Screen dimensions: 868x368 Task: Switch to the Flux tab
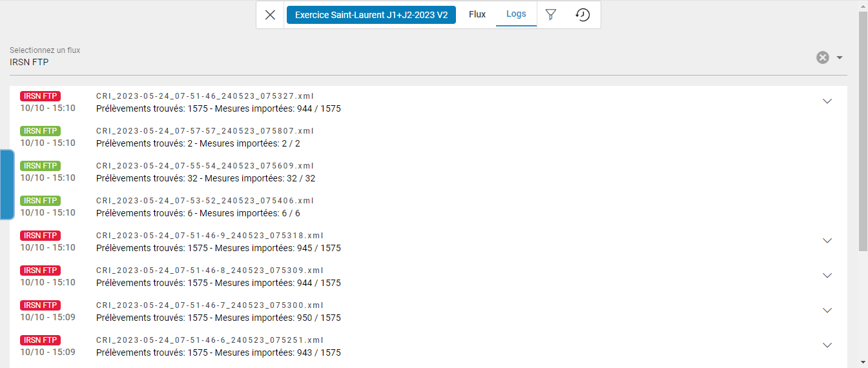pos(477,14)
